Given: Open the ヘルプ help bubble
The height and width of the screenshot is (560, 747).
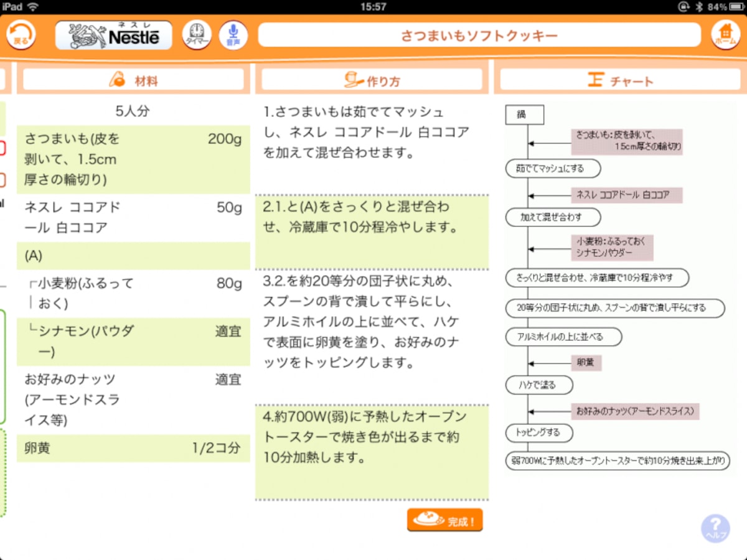Looking at the screenshot, I should coord(715,529).
